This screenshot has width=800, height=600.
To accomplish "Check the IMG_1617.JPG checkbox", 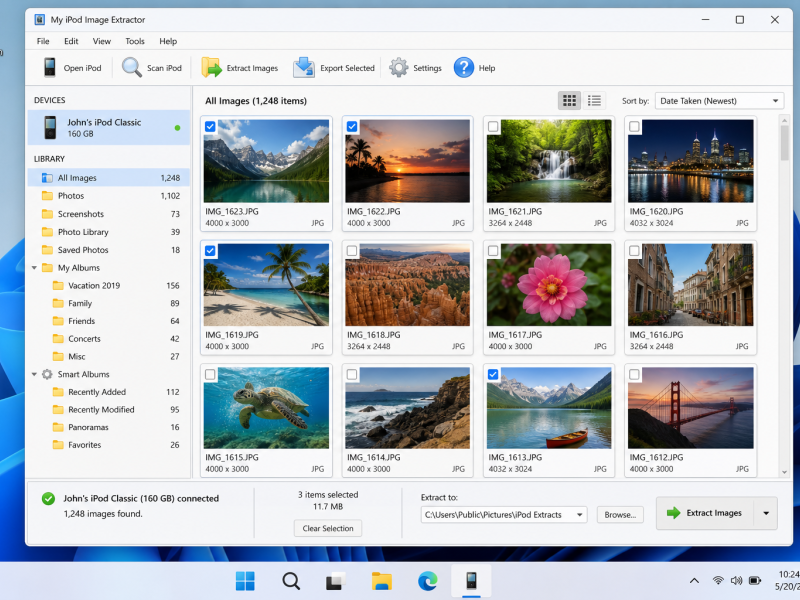I will (493, 251).
